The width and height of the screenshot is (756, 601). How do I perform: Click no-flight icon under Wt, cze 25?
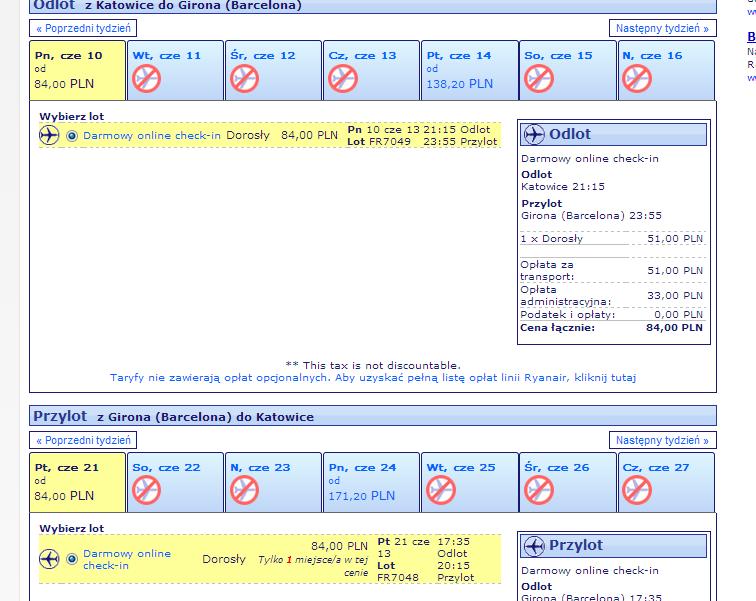441,491
